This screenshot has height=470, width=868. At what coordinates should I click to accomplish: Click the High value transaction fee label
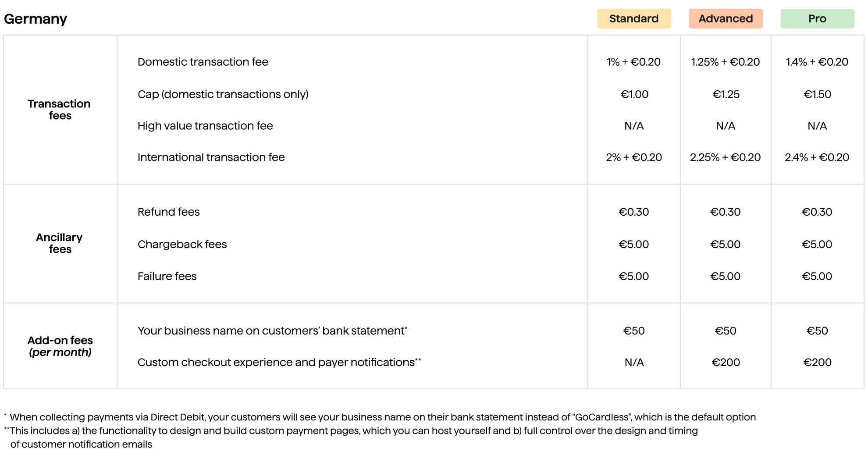(x=205, y=126)
